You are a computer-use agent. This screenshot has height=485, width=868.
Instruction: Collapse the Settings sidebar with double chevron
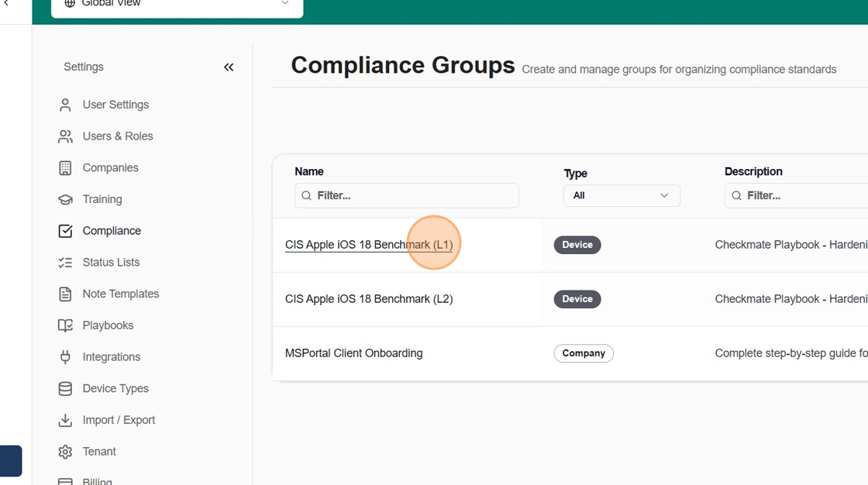pos(229,67)
